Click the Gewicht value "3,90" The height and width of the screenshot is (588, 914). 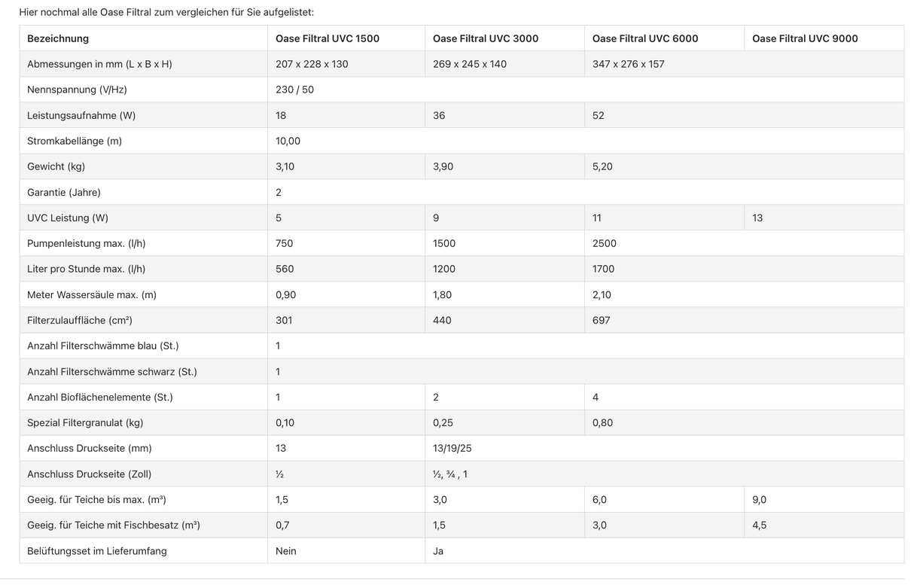point(443,166)
